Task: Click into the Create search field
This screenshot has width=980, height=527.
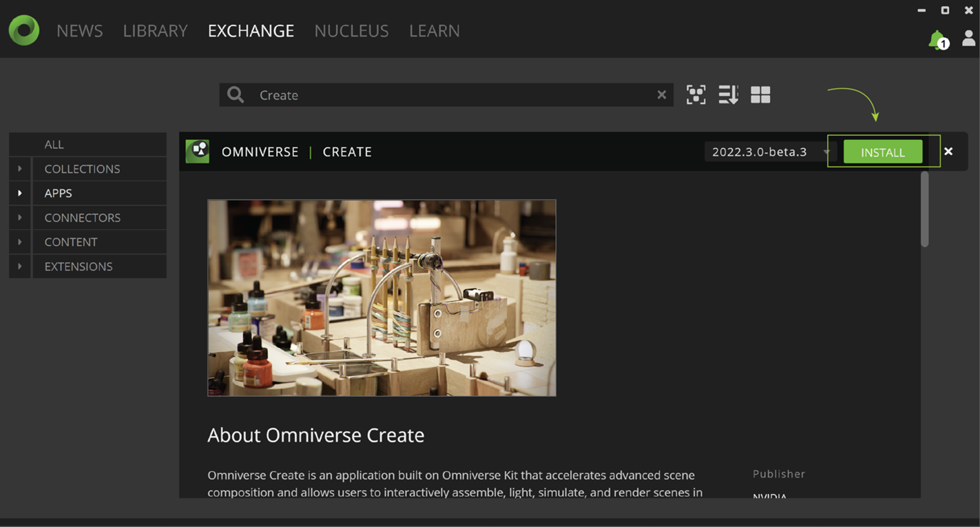Action: click(446, 95)
